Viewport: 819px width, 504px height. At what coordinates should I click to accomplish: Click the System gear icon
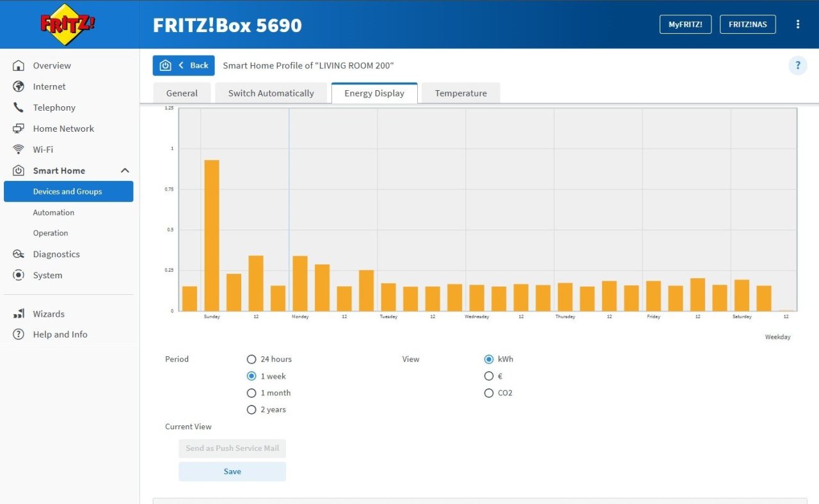click(x=19, y=275)
